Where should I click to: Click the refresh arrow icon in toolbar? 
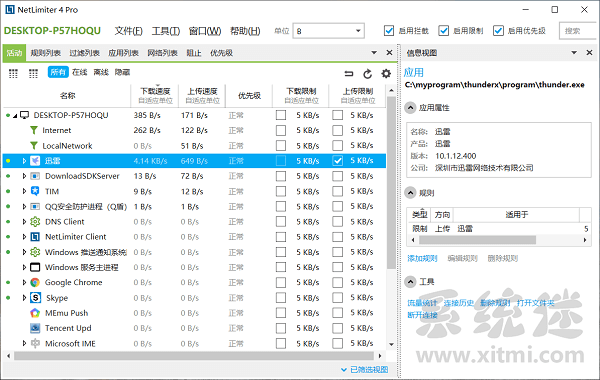(x=367, y=73)
